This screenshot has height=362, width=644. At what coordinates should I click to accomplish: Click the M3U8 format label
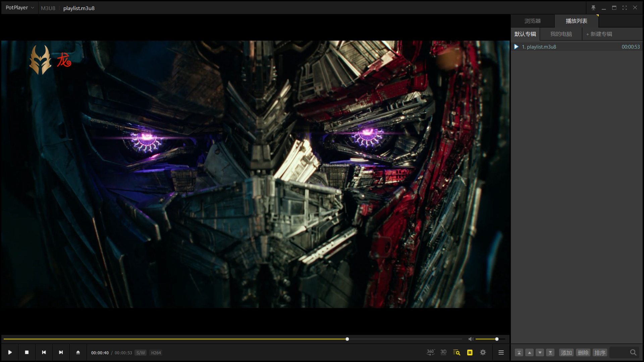point(48,8)
